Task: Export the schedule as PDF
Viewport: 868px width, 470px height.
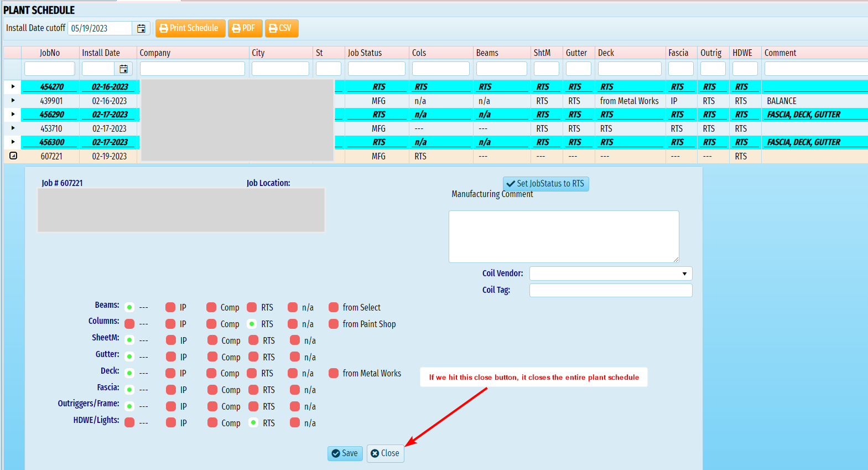Action: 245,28
